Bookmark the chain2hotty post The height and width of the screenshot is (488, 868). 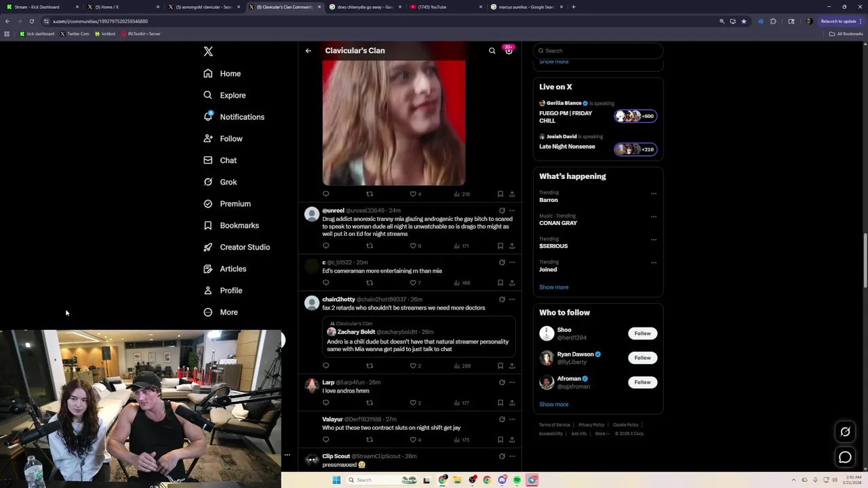[x=500, y=366]
